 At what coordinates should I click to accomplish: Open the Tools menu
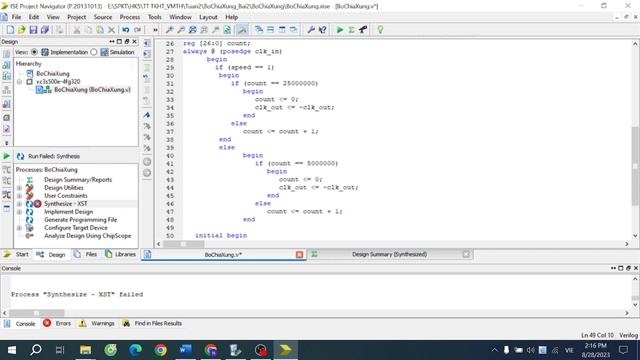pyautogui.click(x=155, y=17)
